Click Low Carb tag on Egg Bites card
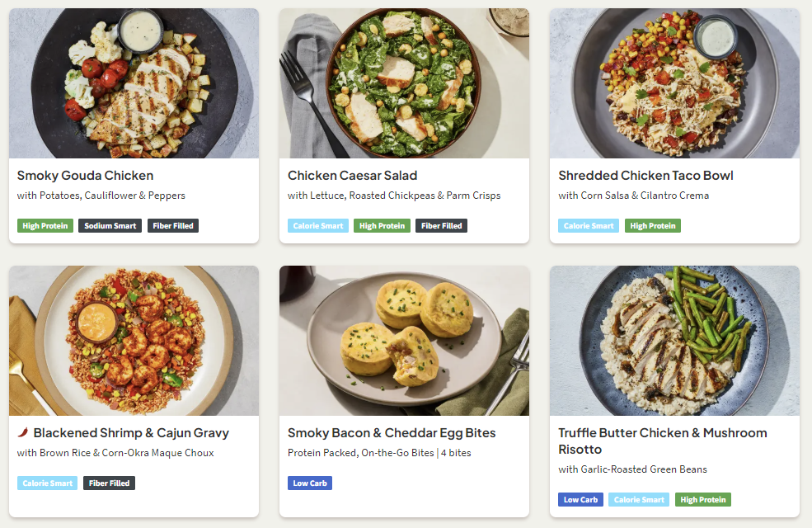Image resolution: width=812 pixels, height=528 pixels. (310, 483)
